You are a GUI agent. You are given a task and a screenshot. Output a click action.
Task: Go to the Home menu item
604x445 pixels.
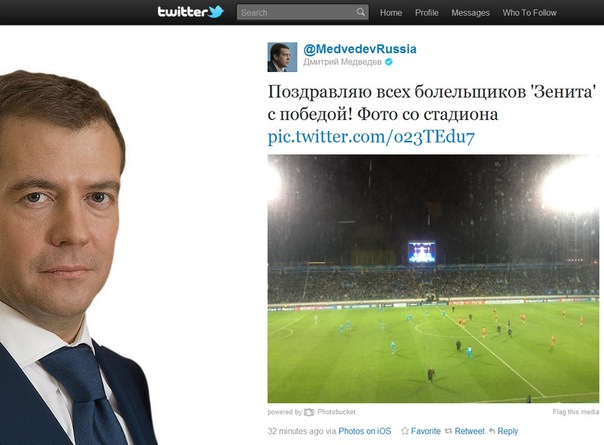click(x=391, y=13)
